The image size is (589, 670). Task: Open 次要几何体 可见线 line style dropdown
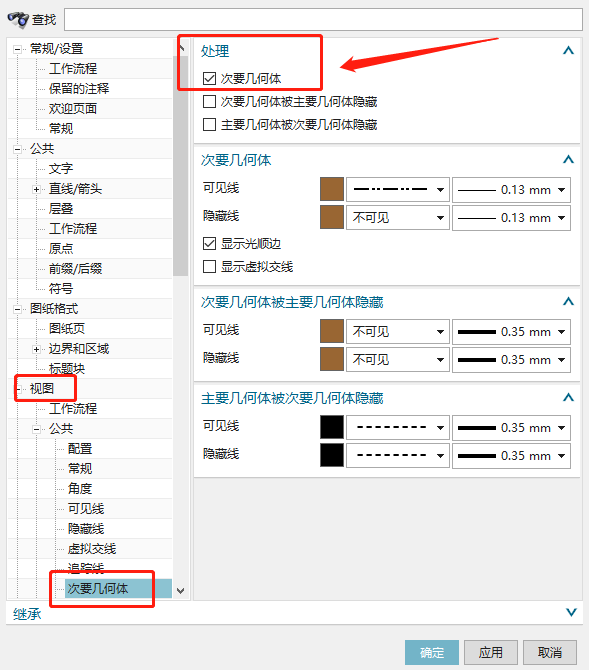point(398,190)
